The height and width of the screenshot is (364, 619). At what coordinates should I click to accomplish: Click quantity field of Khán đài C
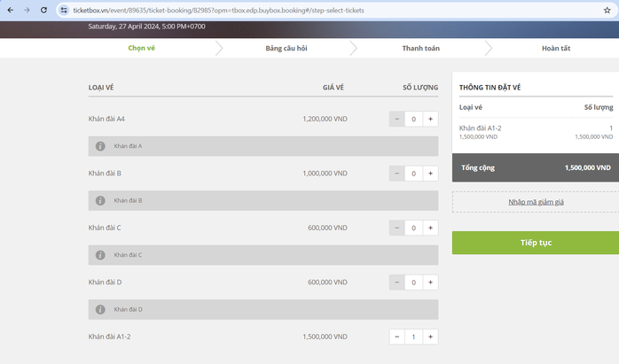pyautogui.click(x=414, y=228)
